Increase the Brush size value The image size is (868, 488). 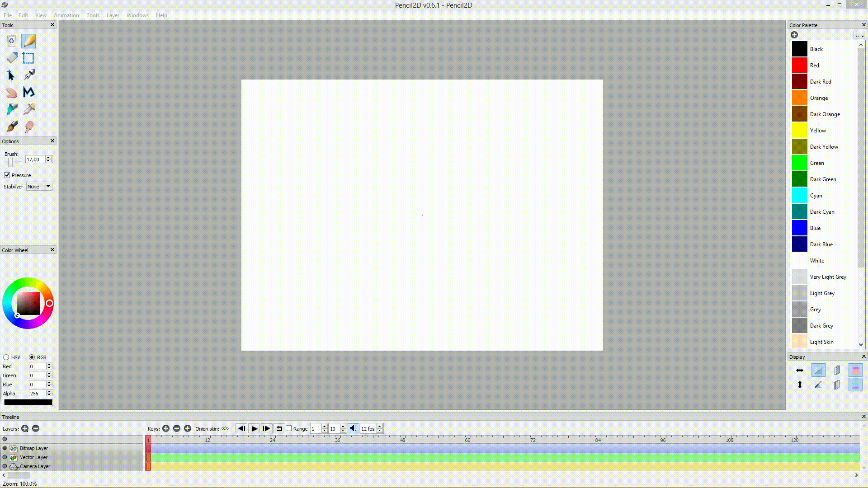pos(48,157)
